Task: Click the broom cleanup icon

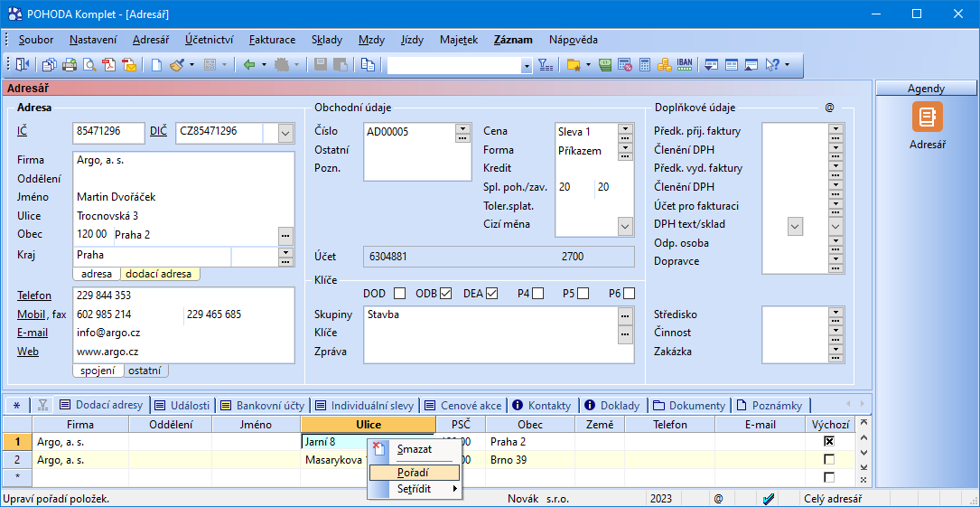Action: point(177,64)
